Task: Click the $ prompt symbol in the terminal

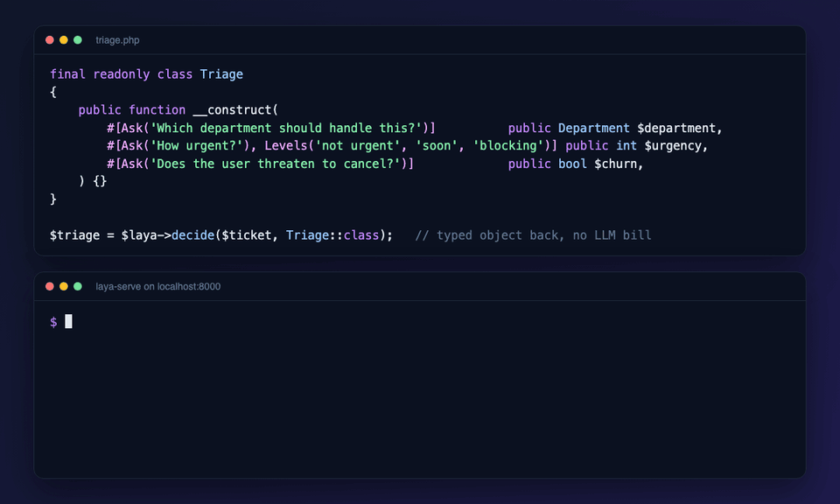Action: click(x=53, y=322)
